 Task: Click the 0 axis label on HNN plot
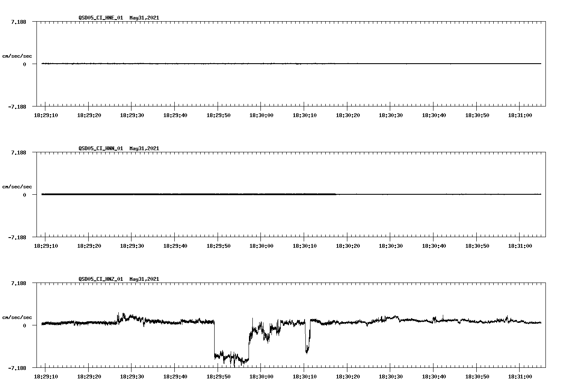25,195
